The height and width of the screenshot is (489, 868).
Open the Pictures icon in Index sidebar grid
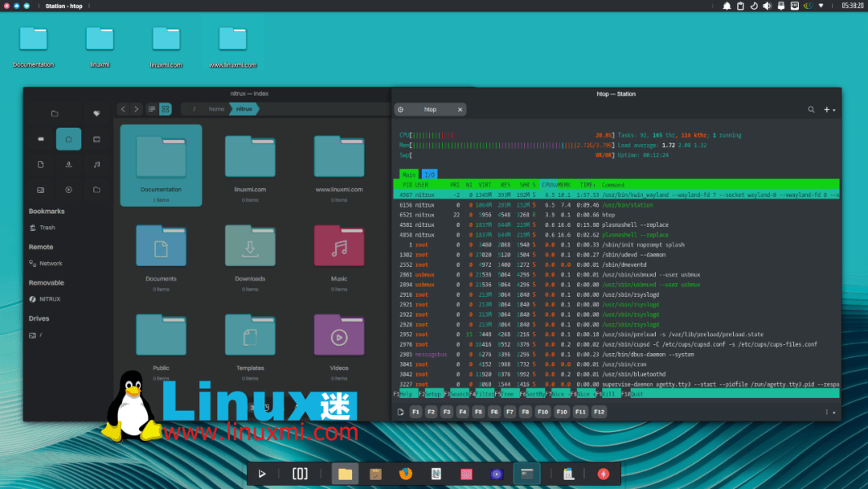tap(40, 190)
